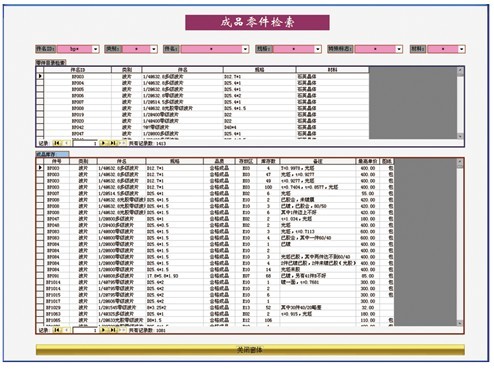Click the price cell 55.00
This screenshot has height=369, width=494.
click(x=368, y=193)
